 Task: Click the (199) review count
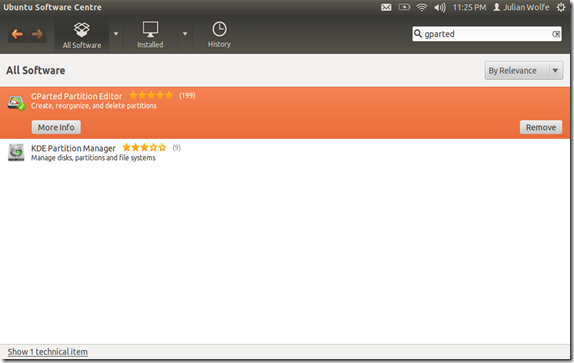pos(187,96)
